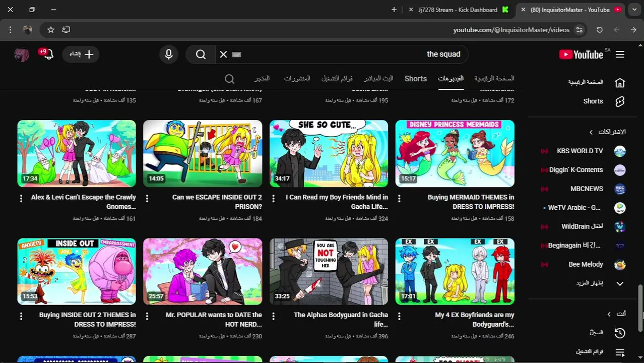Open the You (أنت) section chevron
The width and height of the screenshot is (644, 363).
(x=609, y=314)
